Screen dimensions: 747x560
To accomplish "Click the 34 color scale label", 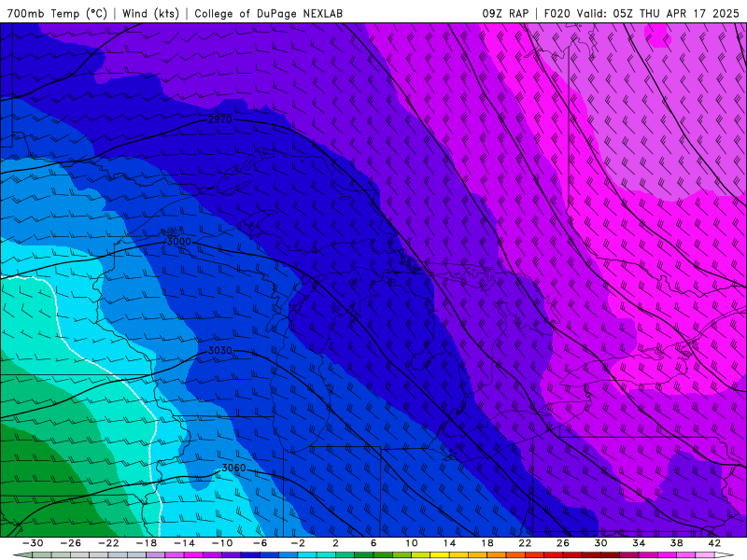I will click(x=639, y=543).
